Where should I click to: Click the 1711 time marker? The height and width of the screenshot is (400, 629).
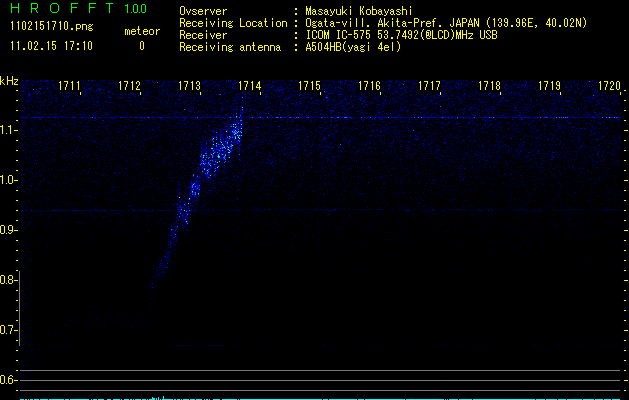tap(70, 87)
